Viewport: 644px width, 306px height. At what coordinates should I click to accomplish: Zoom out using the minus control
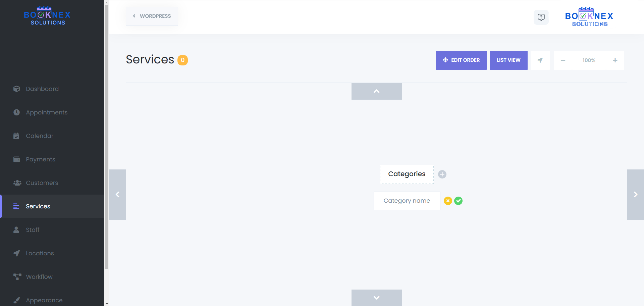tap(563, 60)
